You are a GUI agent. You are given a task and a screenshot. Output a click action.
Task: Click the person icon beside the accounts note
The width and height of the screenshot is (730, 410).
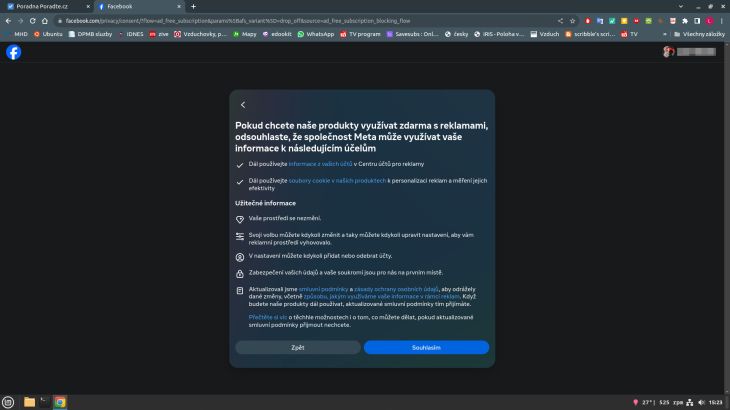[x=240, y=257]
